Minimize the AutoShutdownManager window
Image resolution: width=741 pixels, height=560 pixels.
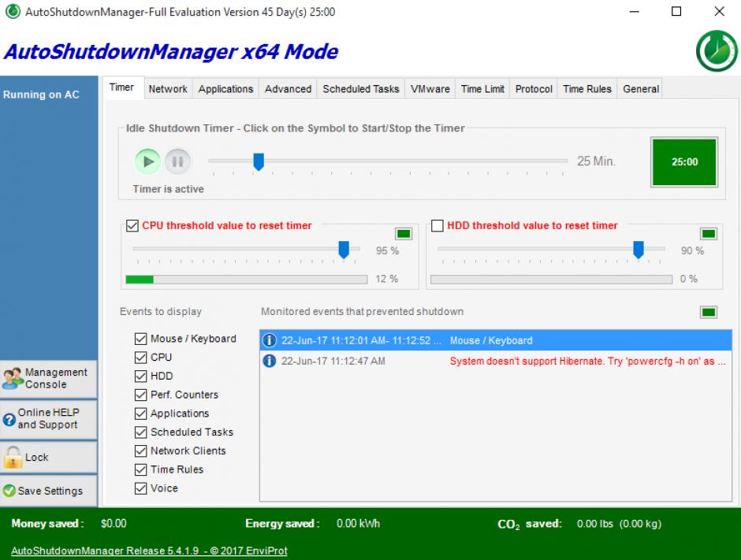[x=635, y=11]
